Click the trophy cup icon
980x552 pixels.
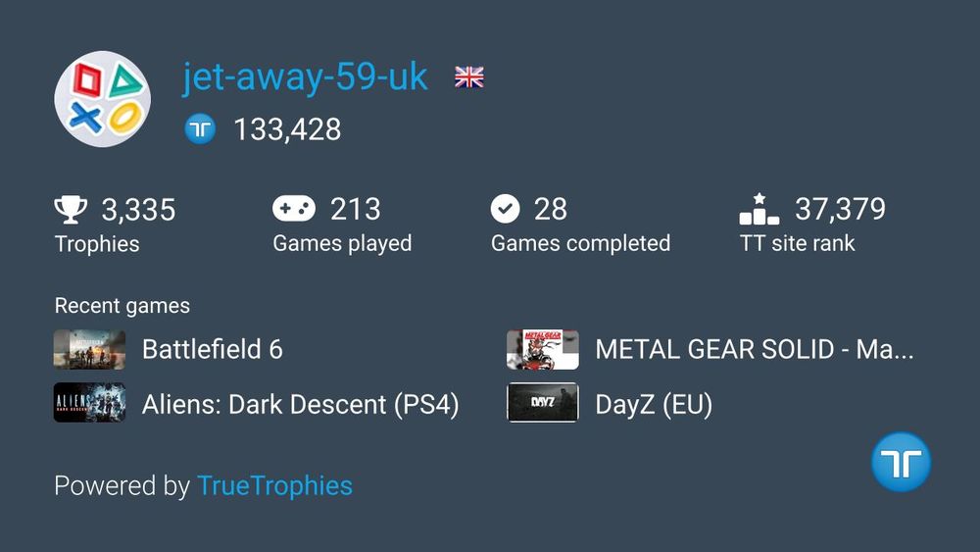pos(71,210)
